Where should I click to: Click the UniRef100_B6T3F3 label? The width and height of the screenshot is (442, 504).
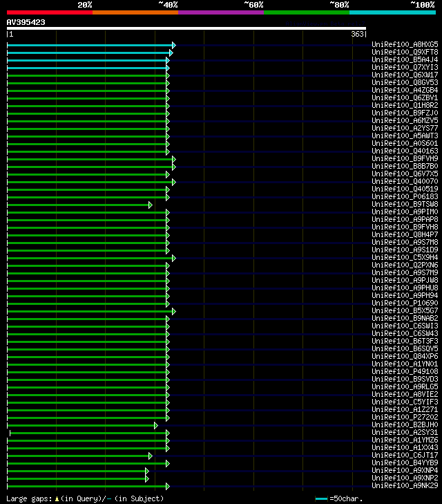click(x=405, y=342)
